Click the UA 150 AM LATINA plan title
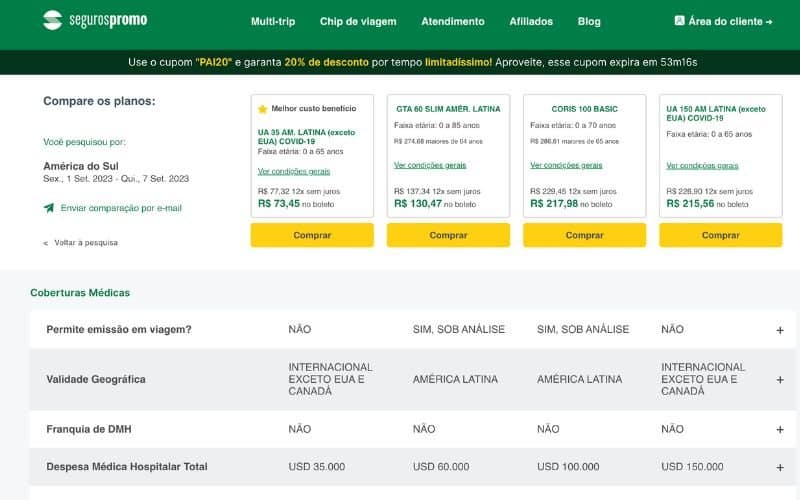This screenshot has height=500, width=800. pyautogui.click(x=716, y=113)
